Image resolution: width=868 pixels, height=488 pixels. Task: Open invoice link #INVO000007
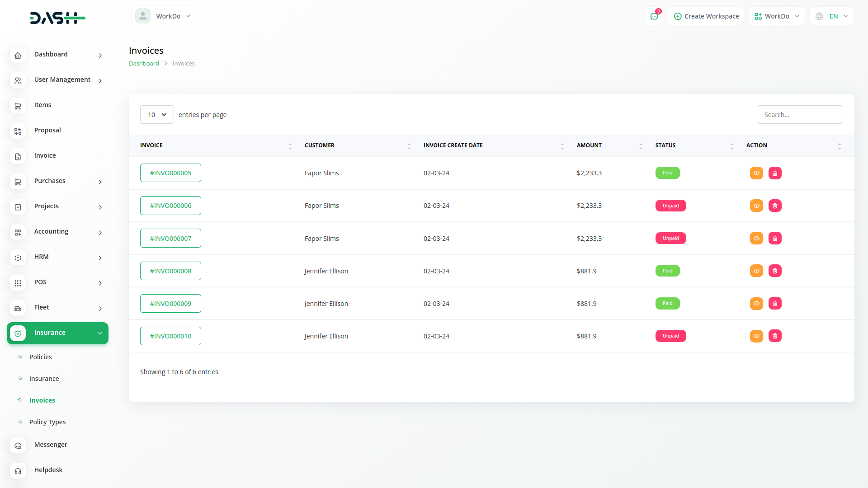point(170,239)
